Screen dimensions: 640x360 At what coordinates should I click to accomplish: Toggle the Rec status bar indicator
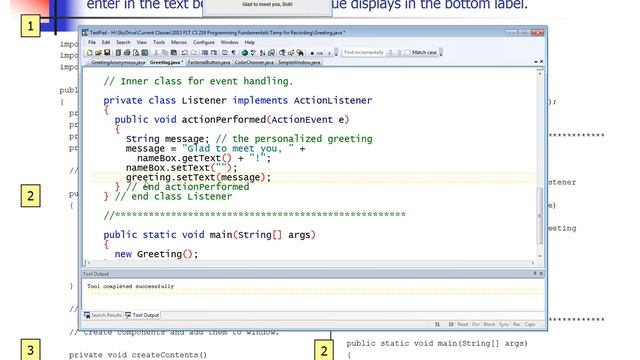pos(517,324)
